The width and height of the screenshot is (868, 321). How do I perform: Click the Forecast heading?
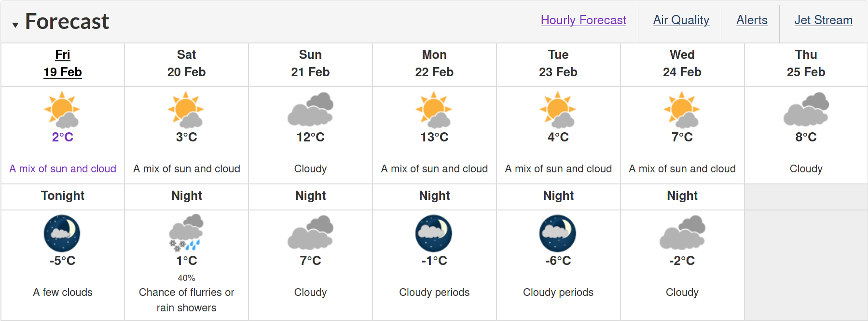(x=67, y=22)
